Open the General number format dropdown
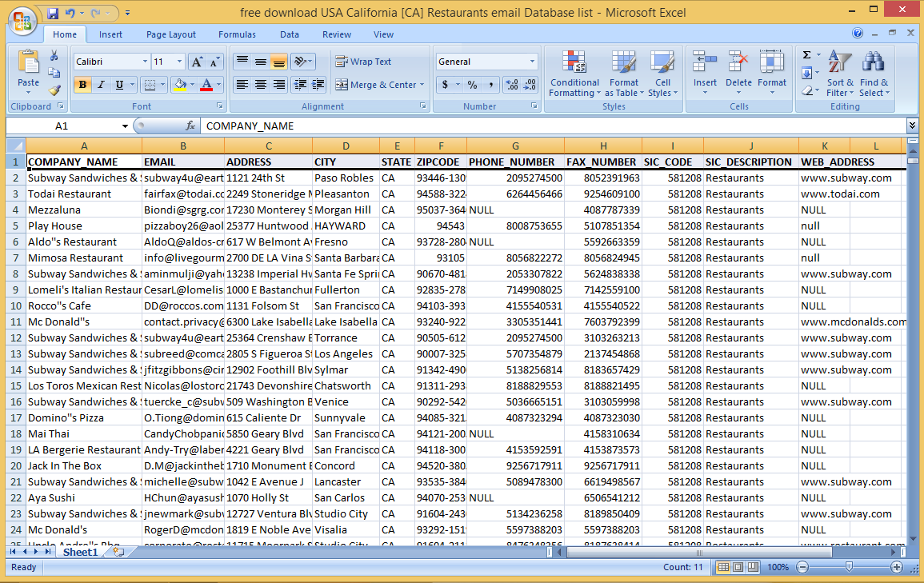 [532, 62]
